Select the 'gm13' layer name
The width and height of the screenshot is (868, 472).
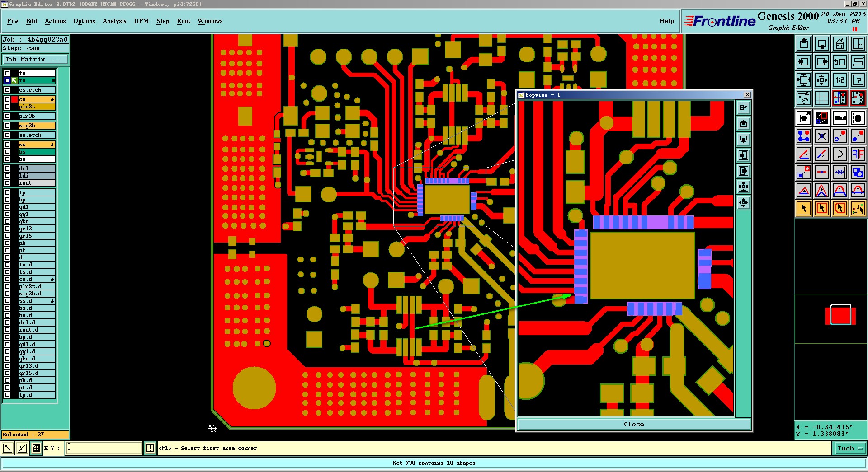coord(37,229)
